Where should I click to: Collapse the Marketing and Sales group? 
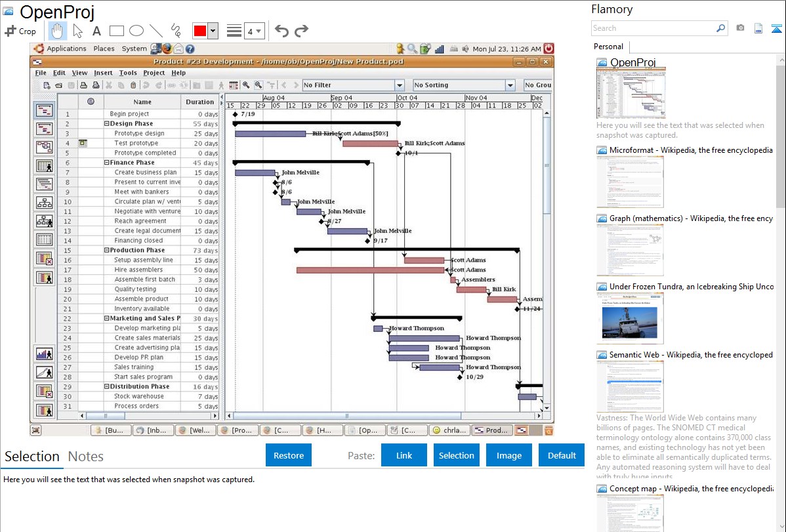106,318
